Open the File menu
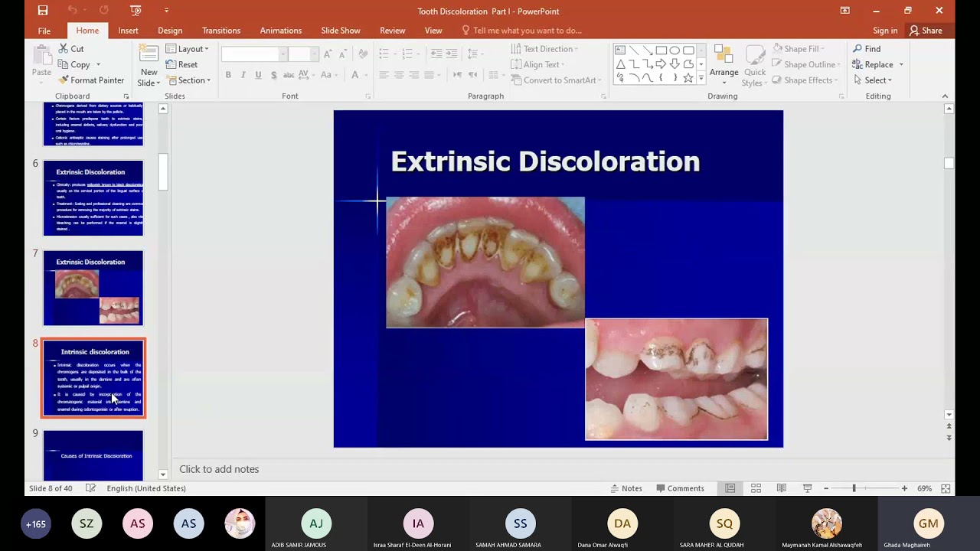Screen dimensions: 980x551 pos(44,31)
